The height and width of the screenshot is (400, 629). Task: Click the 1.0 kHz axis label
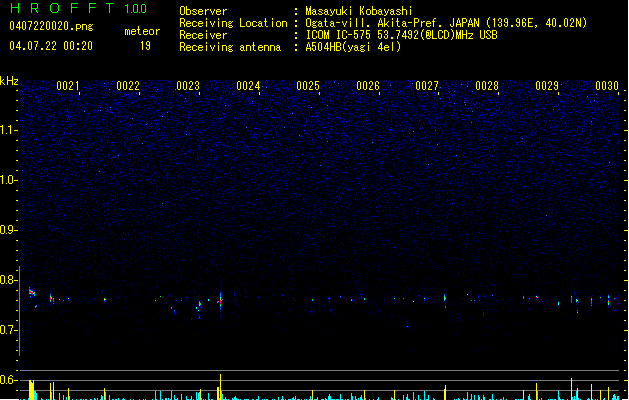click(x=9, y=180)
